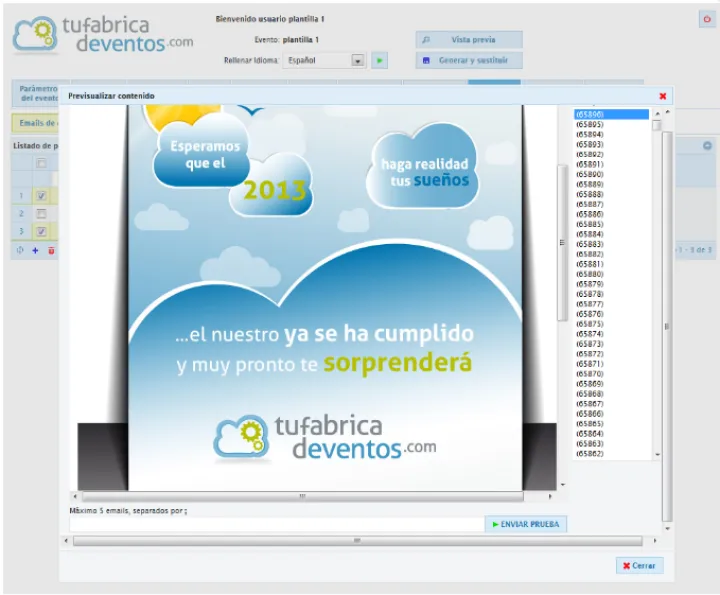Screen dimensions: 720x595
Task: Click the preview scroll left arrow
Action: tap(75, 496)
